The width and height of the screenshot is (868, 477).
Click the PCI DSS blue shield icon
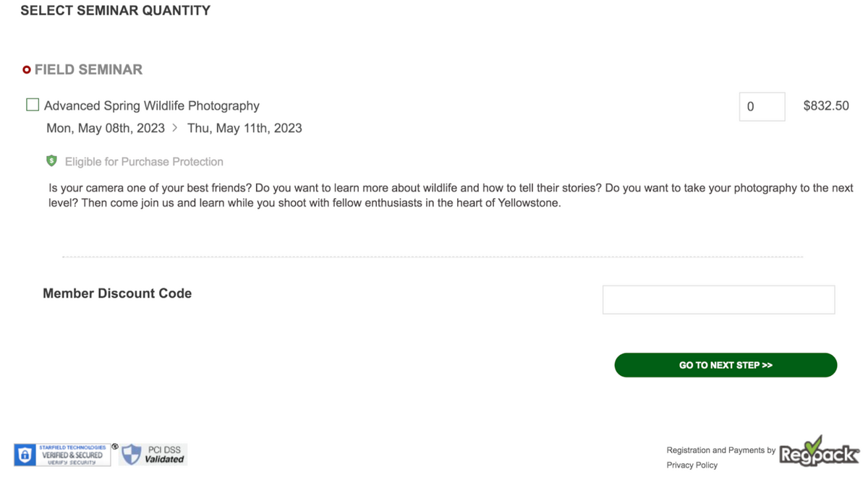coord(131,455)
